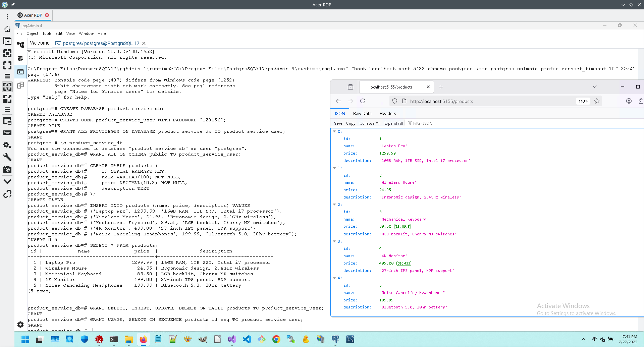Launch Google Chrome from the taskbar
This screenshot has width=644, height=347.
coord(276,339)
